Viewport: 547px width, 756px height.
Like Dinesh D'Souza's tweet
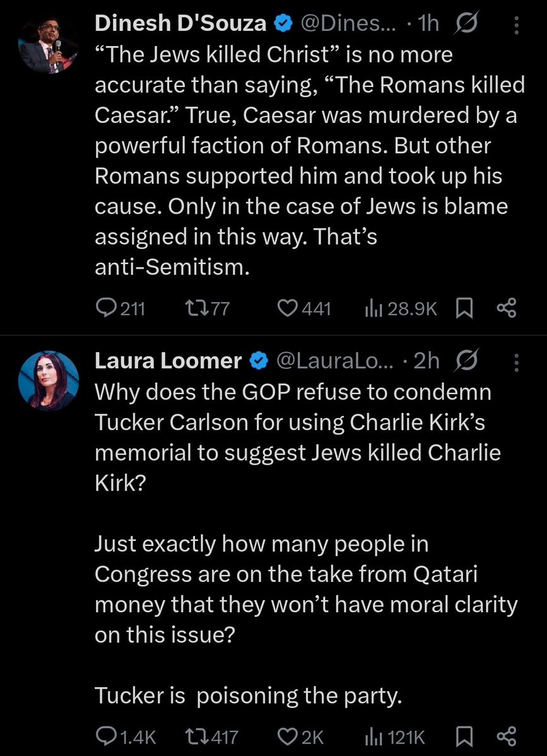(288, 308)
